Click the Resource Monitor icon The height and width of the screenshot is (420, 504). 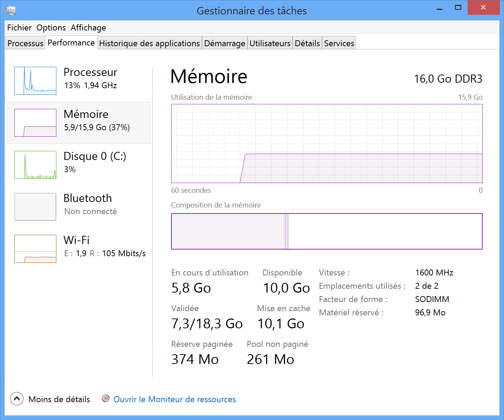click(x=106, y=399)
